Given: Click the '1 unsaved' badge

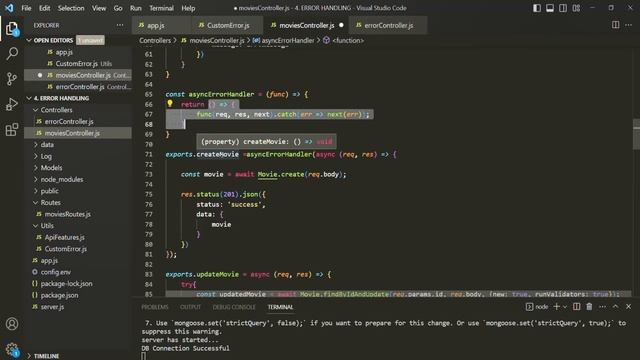Looking at the screenshot, I should tap(90, 40).
